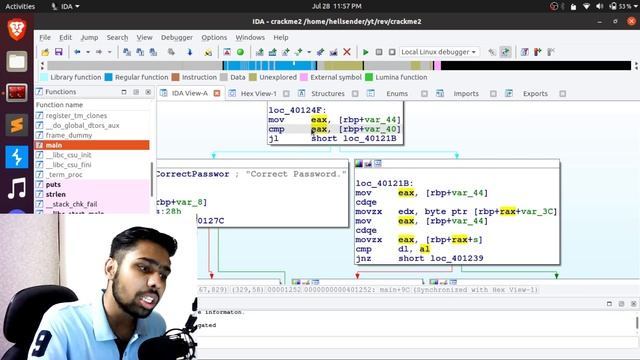Open the Windows menu
Screen dimensions: 640x360
coord(250,37)
